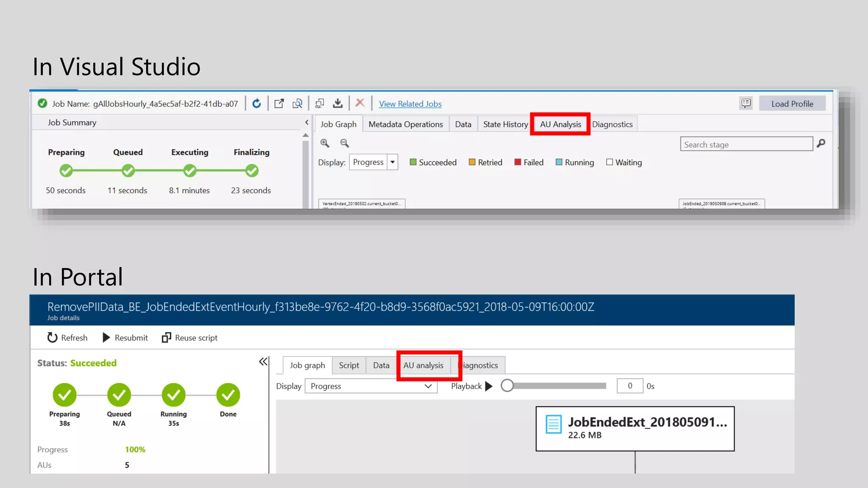Click the Succeeded status text
868x488 pixels.
point(93,363)
